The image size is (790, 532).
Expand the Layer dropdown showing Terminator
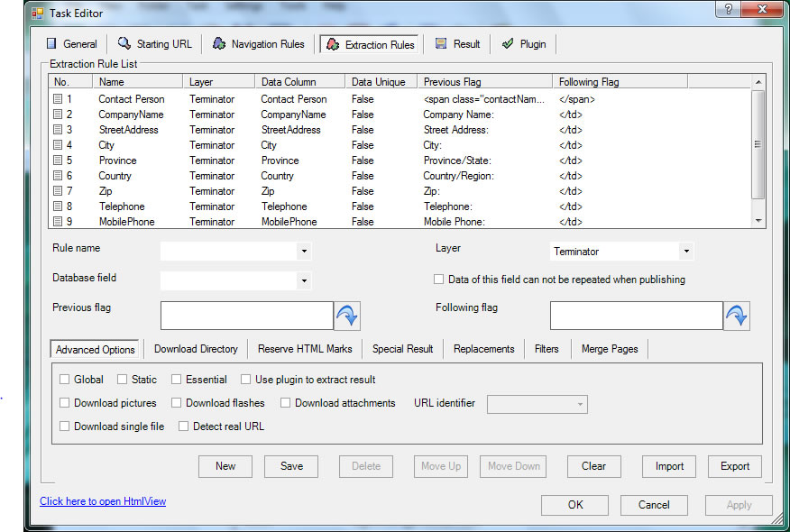point(686,251)
